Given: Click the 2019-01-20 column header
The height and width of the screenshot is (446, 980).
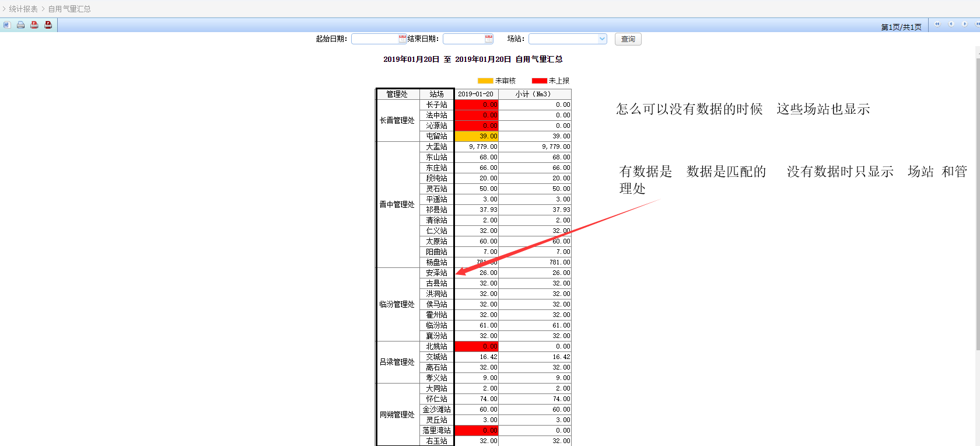Looking at the screenshot, I should (476, 94).
